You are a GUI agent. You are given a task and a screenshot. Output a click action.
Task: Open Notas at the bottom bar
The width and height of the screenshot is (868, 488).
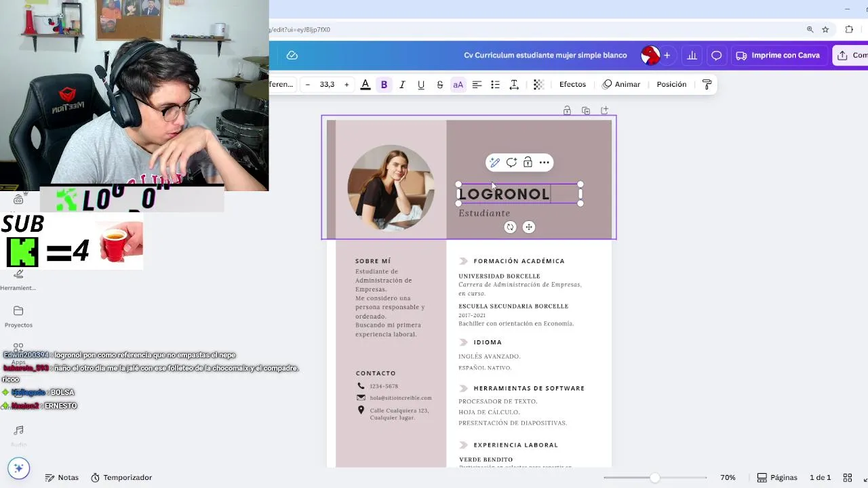pos(62,478)
